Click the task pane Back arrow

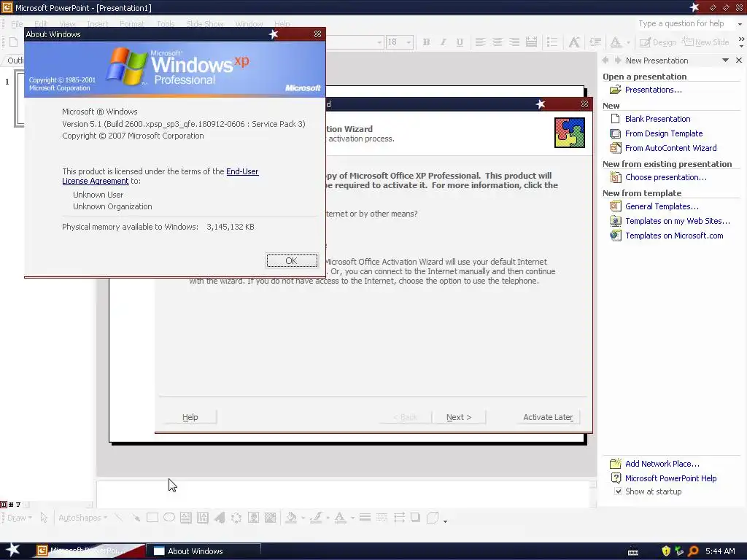(605, 61)
